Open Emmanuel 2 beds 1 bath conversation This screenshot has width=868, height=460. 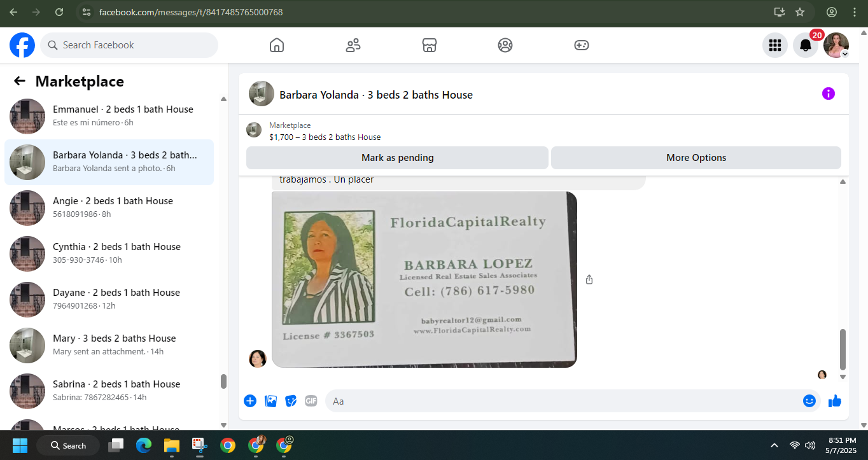coord(109,116)
